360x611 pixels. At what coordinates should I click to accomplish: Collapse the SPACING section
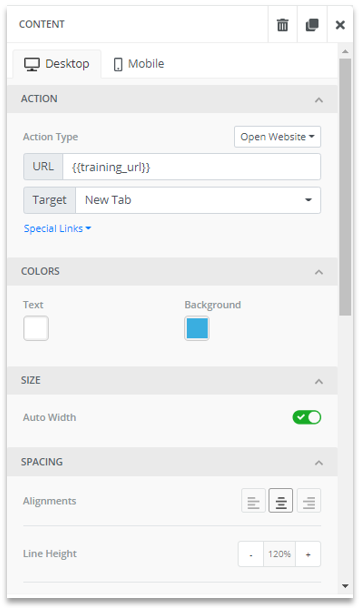(319, 463)
